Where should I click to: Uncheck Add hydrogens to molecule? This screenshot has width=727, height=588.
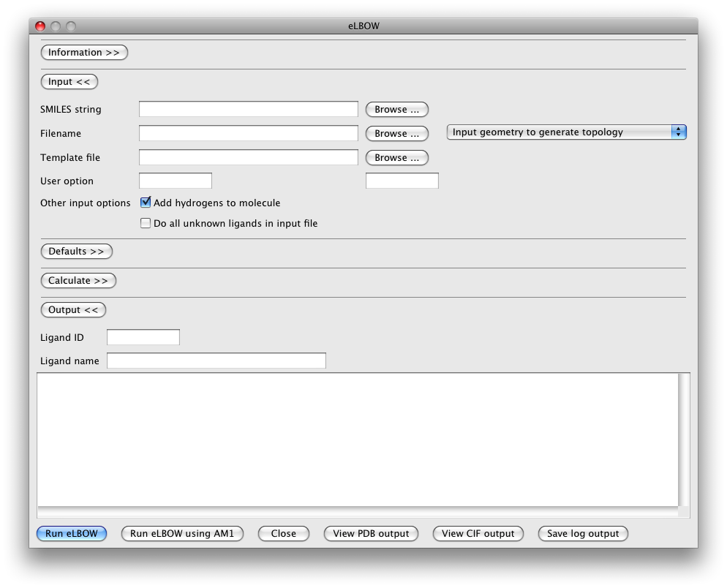[146, 203]
